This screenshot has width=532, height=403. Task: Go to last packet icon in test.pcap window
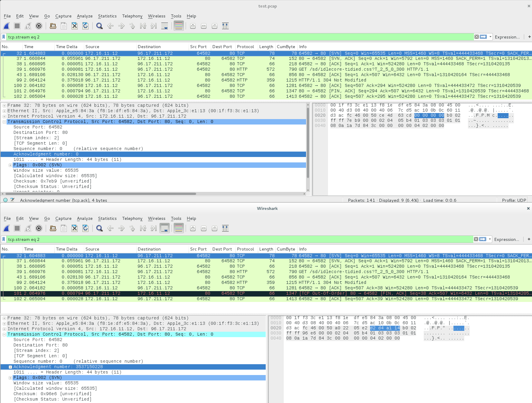click(154, 26)
